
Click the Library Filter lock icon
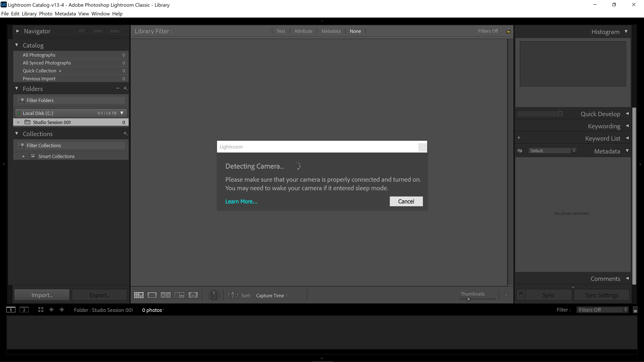pyautogui.click(x=508, y=31)
